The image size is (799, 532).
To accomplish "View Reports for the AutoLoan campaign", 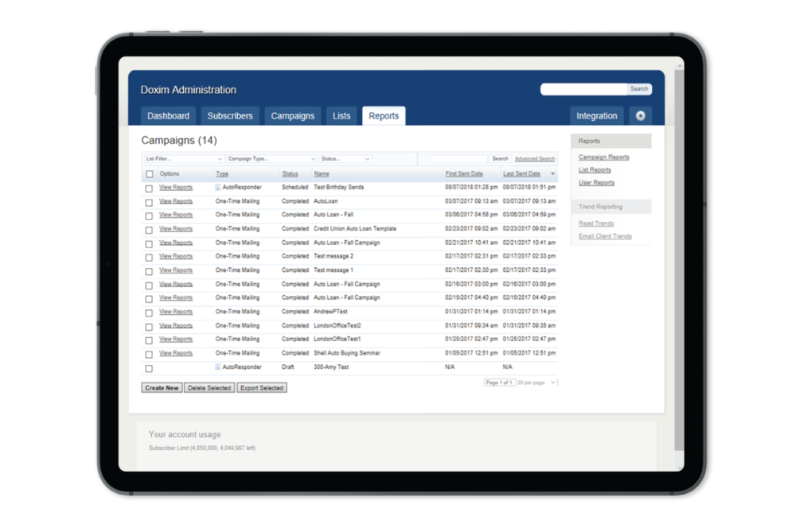I will coord(175,201).
